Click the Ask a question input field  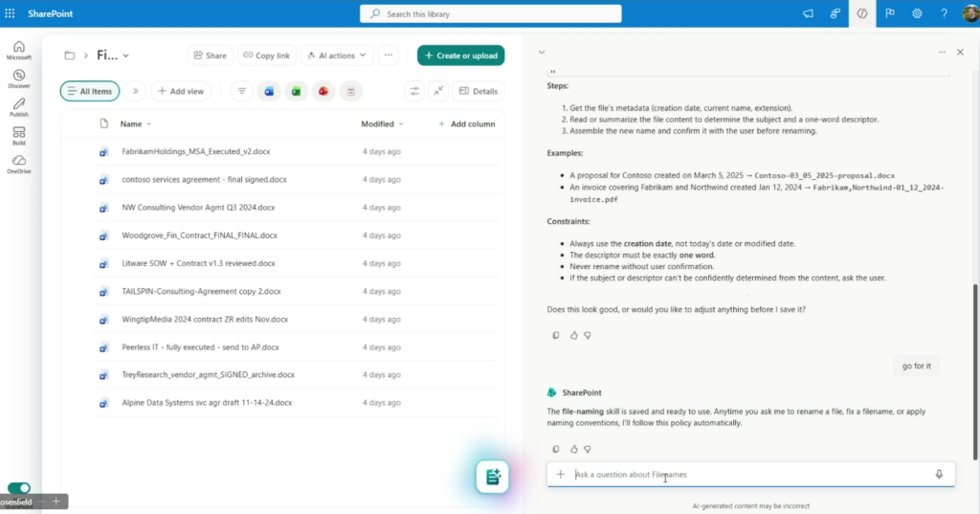[746, 474]
